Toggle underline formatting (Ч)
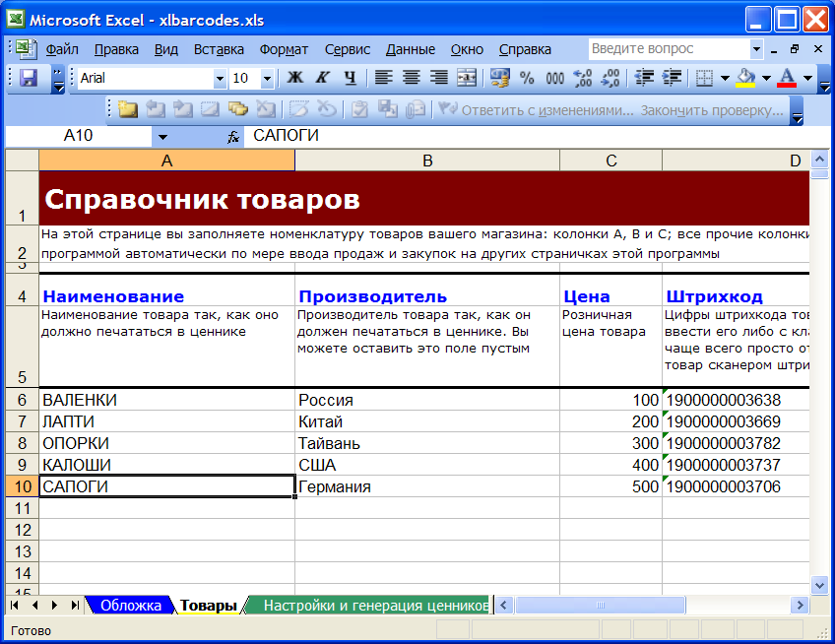835x644 pixels. point(350,78)
